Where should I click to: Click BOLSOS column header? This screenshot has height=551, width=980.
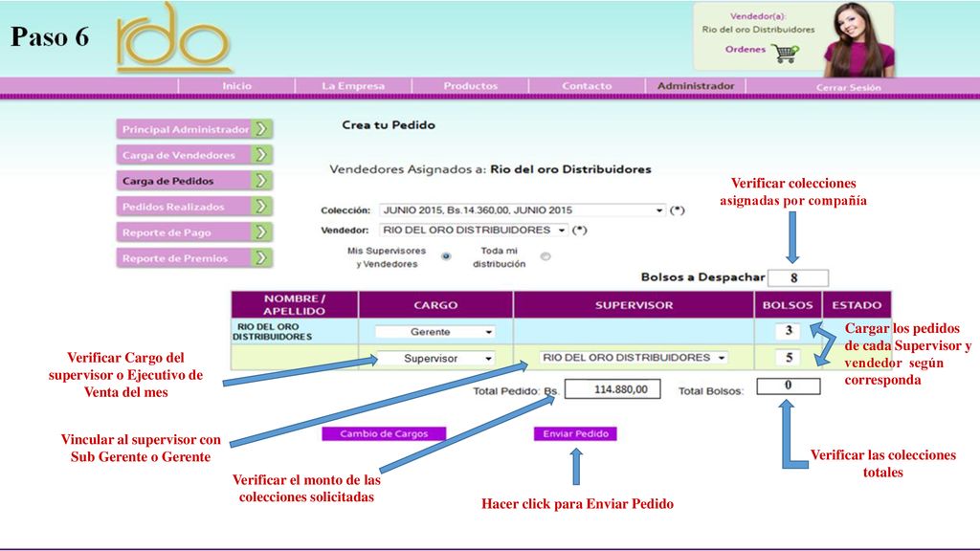click(788, 305)
